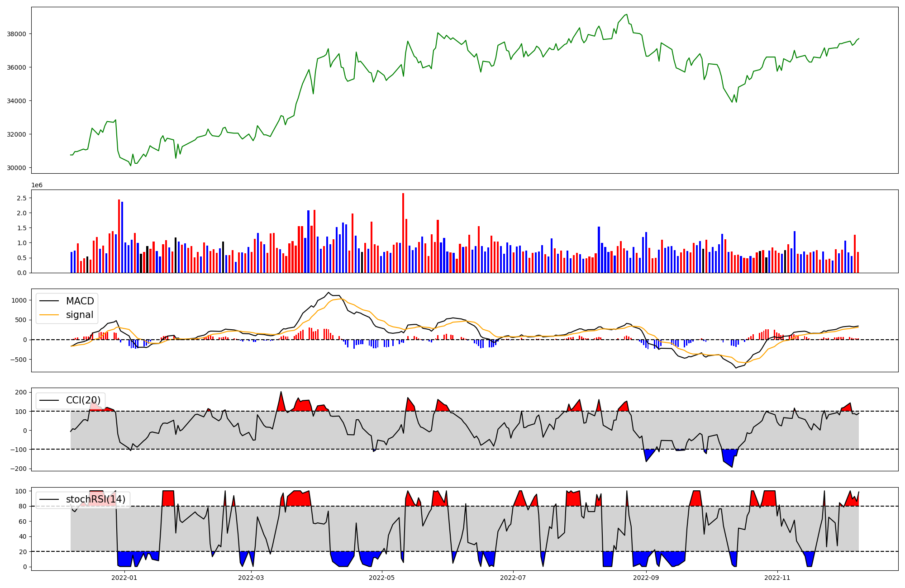Click the 1000 tick on the MACD axis

(x=19, y=300)
